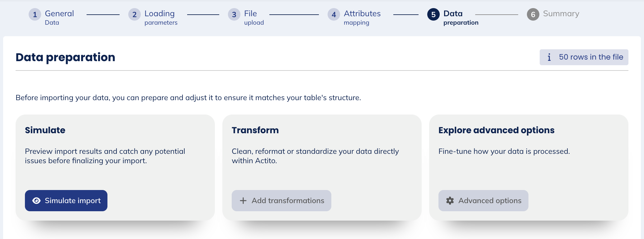Click the circled number 1 for General Data
This screenshot has width=644, height=239.
pos(35,14)
